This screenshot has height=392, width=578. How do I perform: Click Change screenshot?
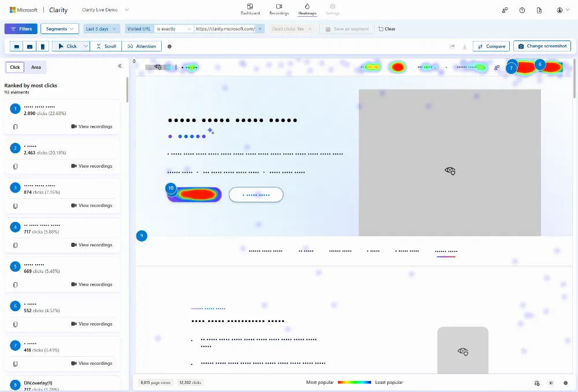[542, 46]
